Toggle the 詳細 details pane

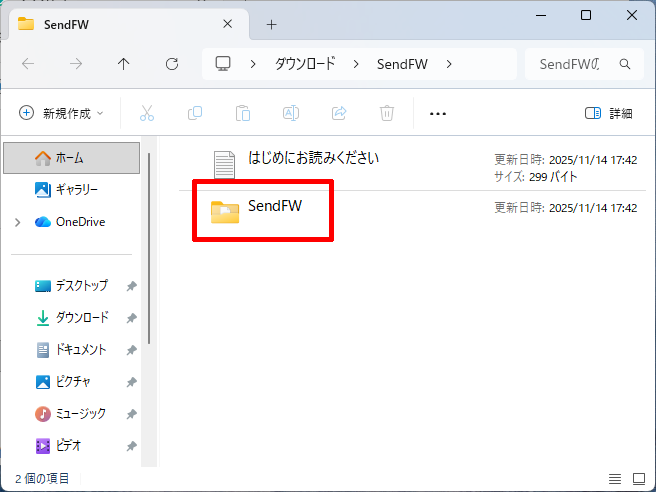[608, 113]
